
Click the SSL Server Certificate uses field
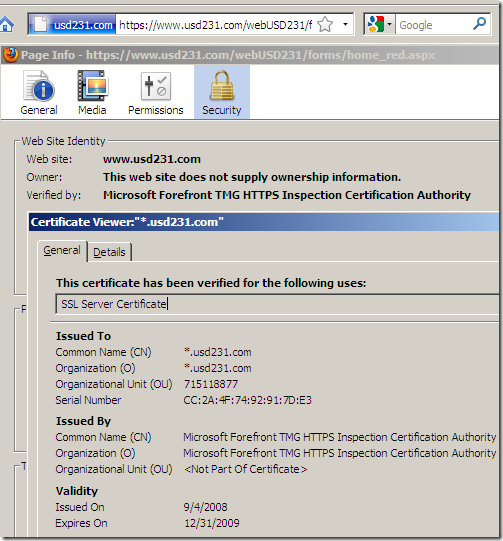(277, 304)
